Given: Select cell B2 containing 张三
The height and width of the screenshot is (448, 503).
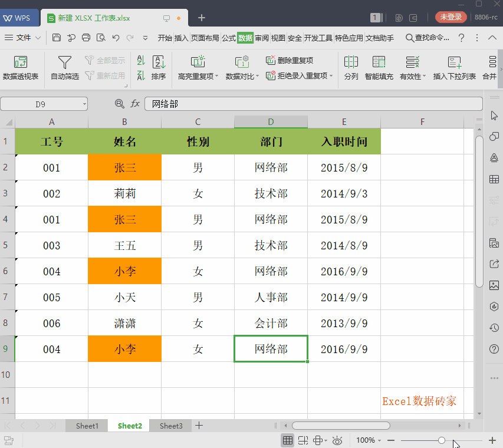Looking at the screenshot, I should tap(124, 167).
